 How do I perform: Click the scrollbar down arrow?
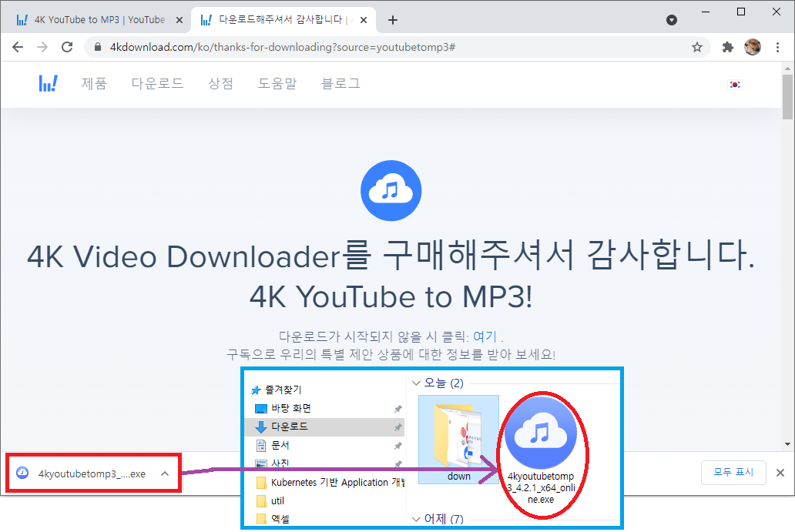click(x=787, y=444)
